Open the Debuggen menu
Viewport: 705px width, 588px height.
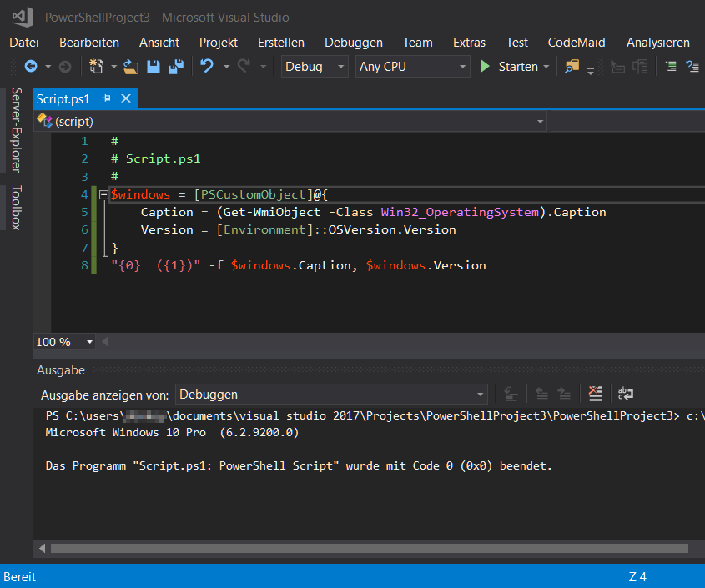click(x=353, y=42)
